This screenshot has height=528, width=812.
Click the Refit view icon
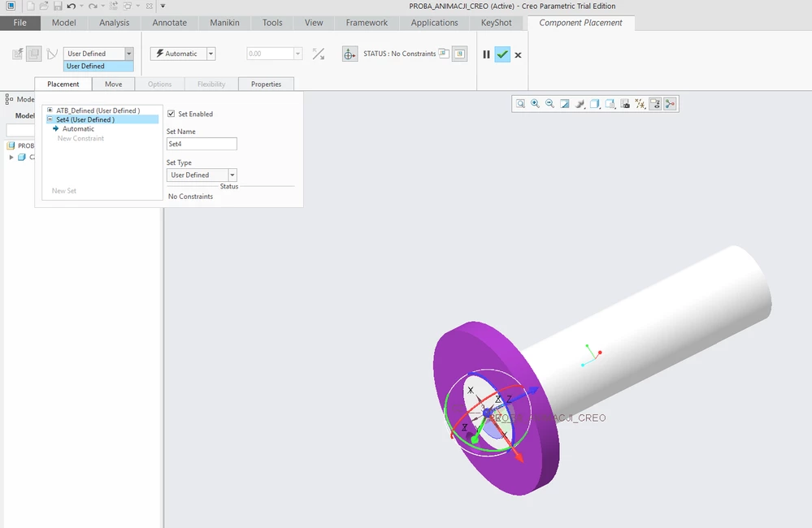pos(520,104)
